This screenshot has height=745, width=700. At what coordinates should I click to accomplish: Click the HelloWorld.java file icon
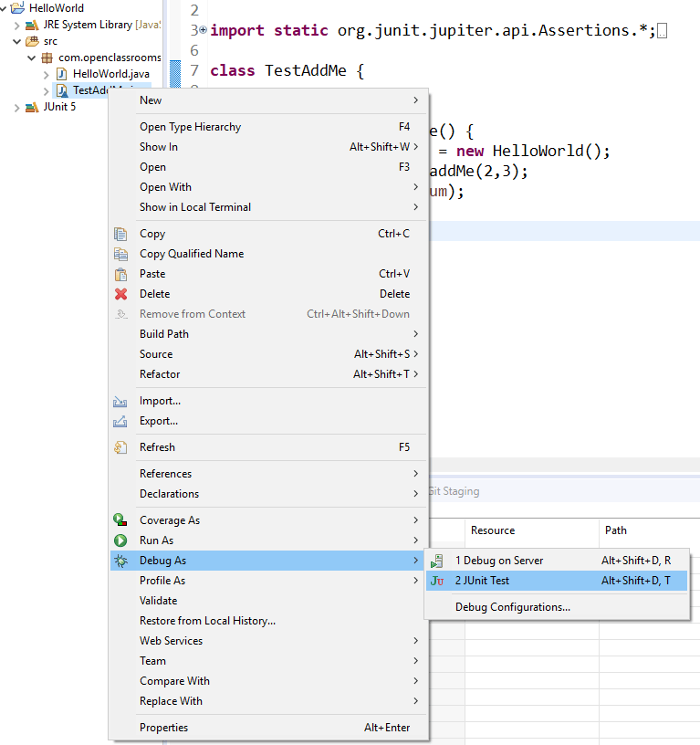click(x=61, y=74)
